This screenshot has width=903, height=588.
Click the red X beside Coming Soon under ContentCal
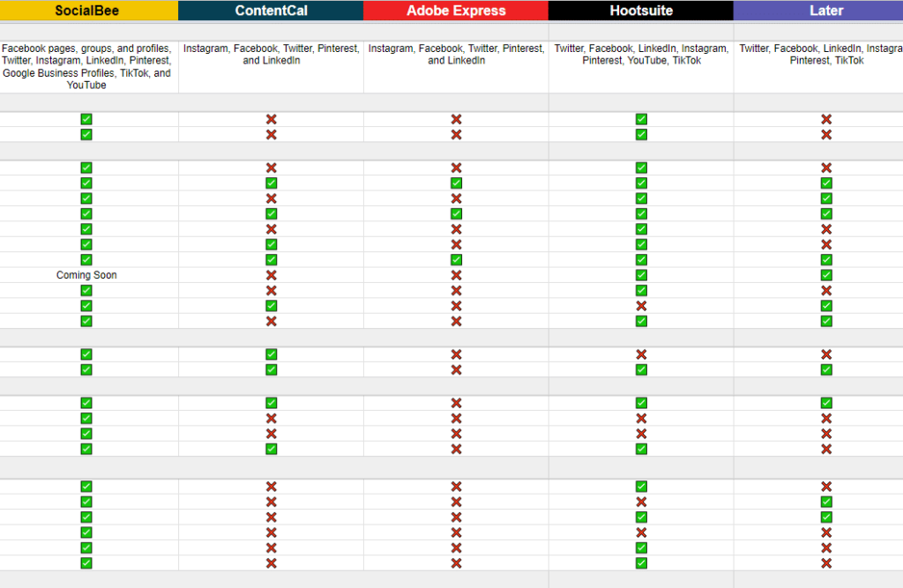click(x=271, y=274)
